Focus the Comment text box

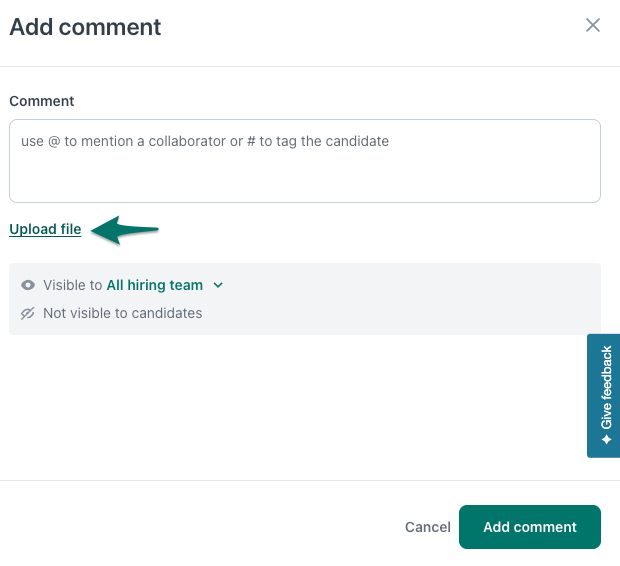pos(304,170)
